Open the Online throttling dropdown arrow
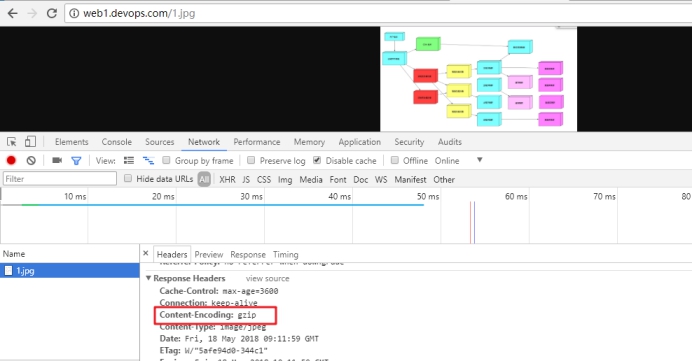The width and height of the screenshot is (692, 362). [x=480, y=160]
